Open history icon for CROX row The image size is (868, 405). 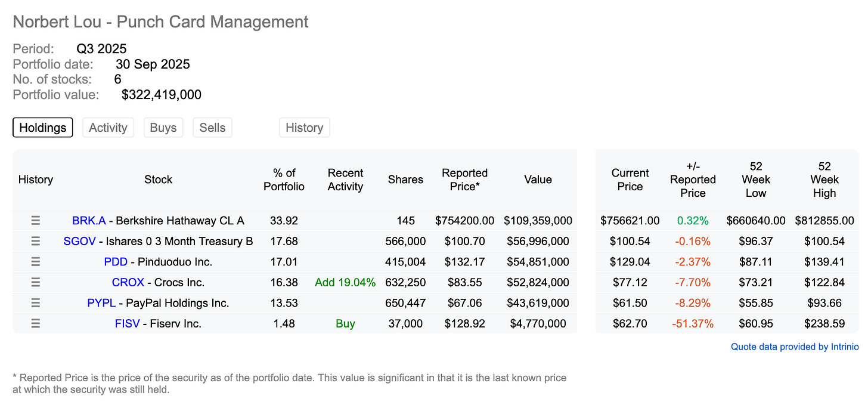point(36,282)
